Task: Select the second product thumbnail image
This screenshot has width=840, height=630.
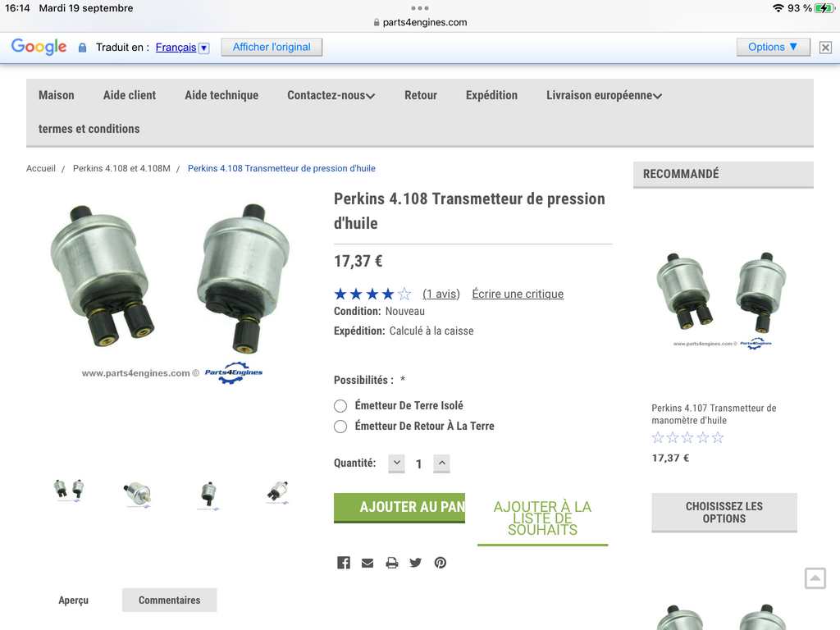Action: click(138, 493)
